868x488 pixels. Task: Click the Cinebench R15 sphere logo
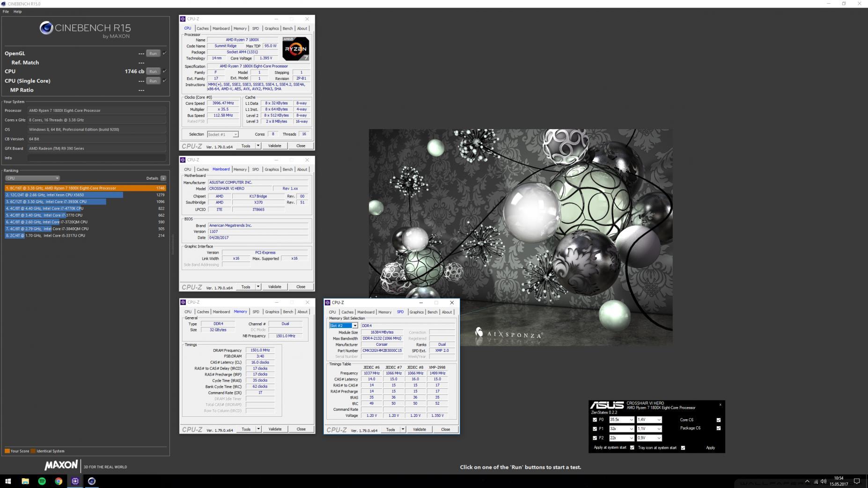pos(46,28)
